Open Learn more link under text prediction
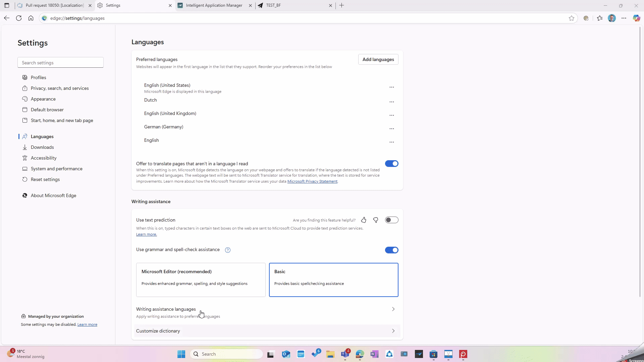The height and width of the screenshot is (362, 644). pos(146,234)
